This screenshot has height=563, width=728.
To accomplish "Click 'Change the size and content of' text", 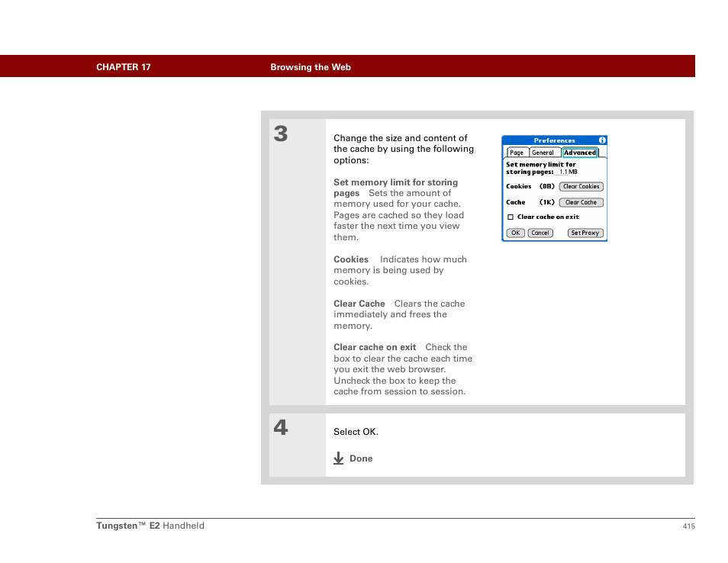I will [401, 138].
